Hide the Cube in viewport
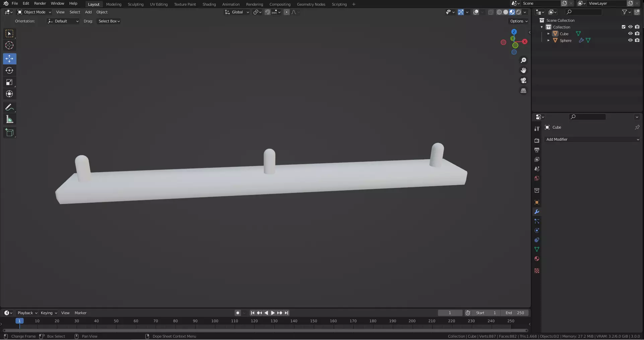This screenshot has width=644, height=340. (x=630, y=33)
